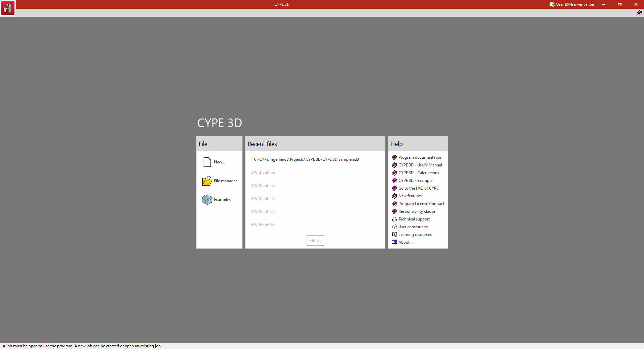
Task: Click the More... button under recent files
Action: (315, 241)
